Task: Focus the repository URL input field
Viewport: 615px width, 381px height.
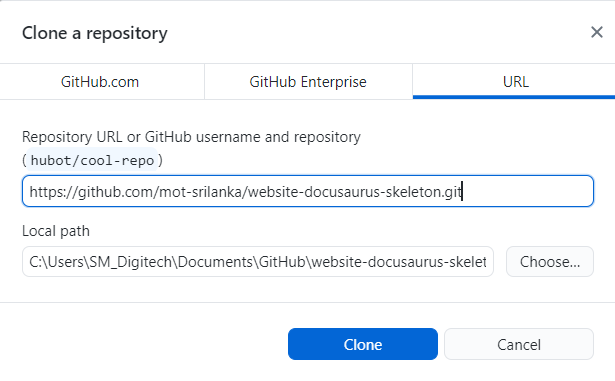Action: click(x=308, y=191)
